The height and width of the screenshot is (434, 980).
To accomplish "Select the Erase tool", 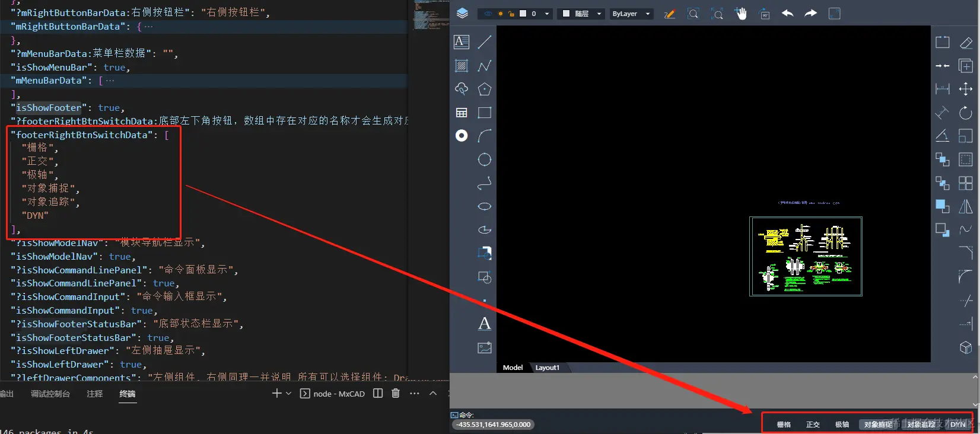I will [x=966, y=43].
